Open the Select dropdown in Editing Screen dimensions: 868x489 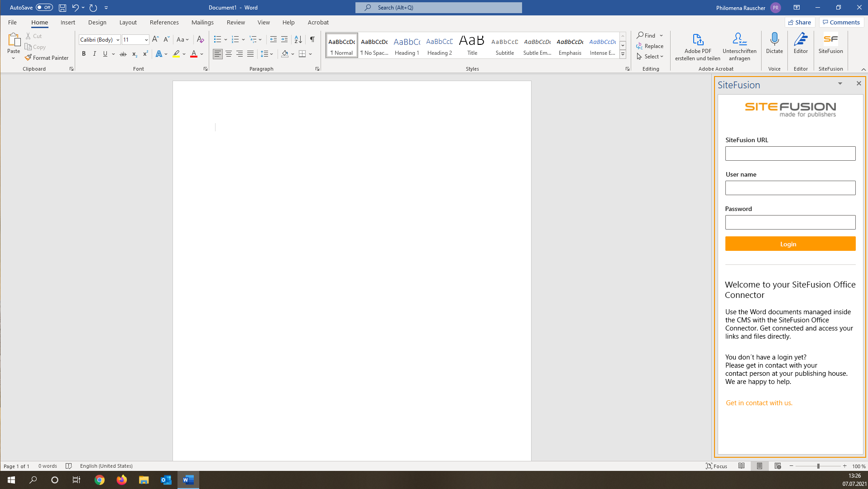[650, 57]
